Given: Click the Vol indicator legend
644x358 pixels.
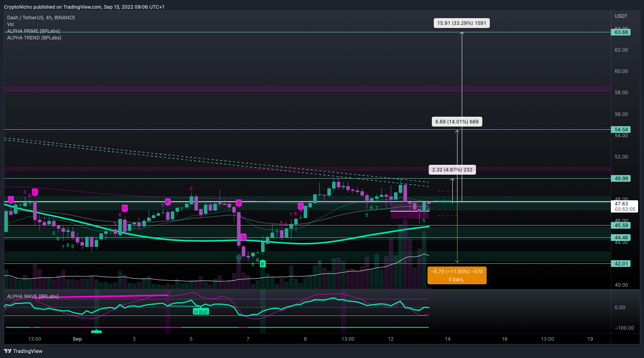Looking at the screenshot, I should coord(11,24).
